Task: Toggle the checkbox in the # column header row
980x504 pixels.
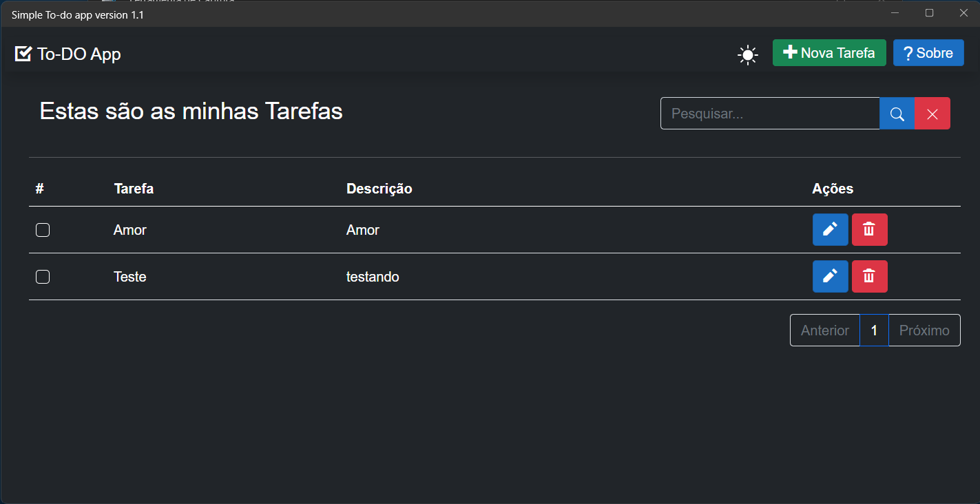Action: (x=39, y=188)
